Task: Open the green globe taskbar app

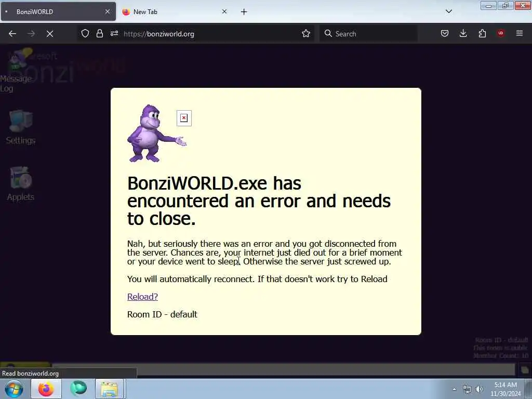Action: 78,389
